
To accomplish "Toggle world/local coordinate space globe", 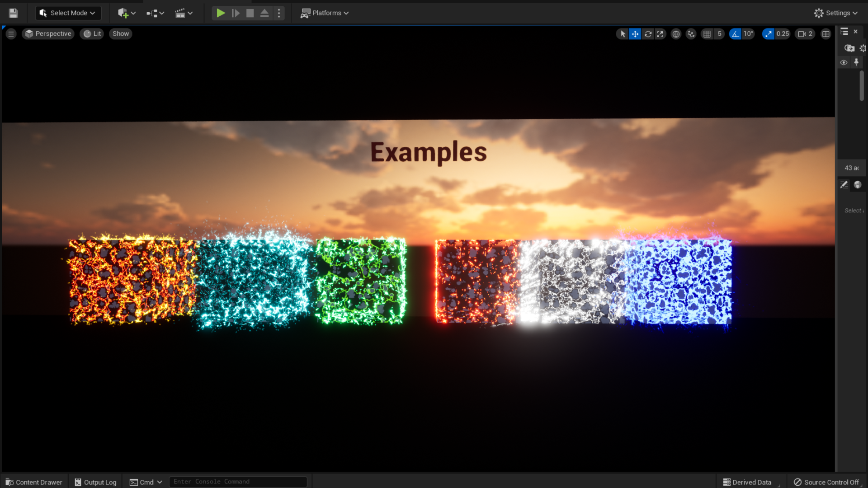I will 676,34.
